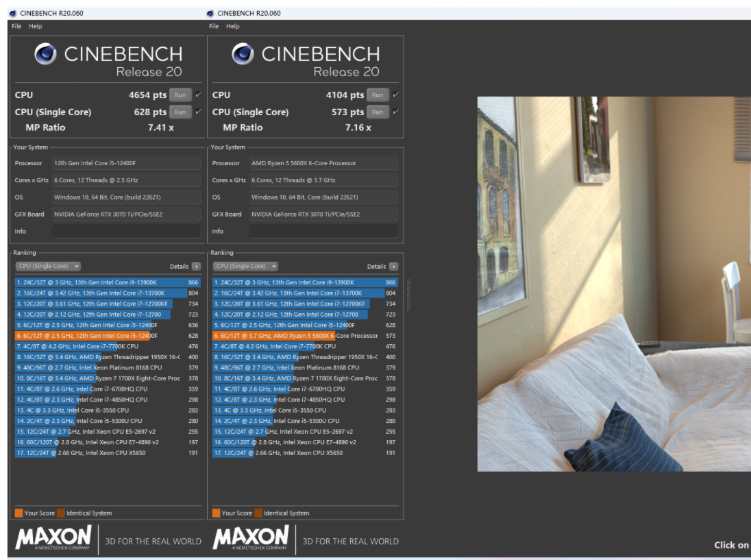Viewport: 751px width, 560px height.
Task: Click Info input field in left window
Action: click(126, 232)
